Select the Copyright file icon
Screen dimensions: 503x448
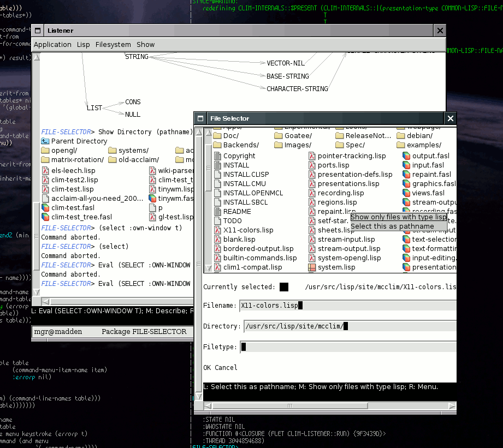(x=217, y=156)
